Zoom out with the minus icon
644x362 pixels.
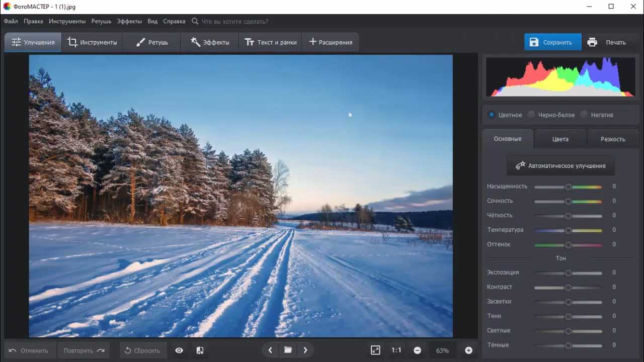click(417, 350)
